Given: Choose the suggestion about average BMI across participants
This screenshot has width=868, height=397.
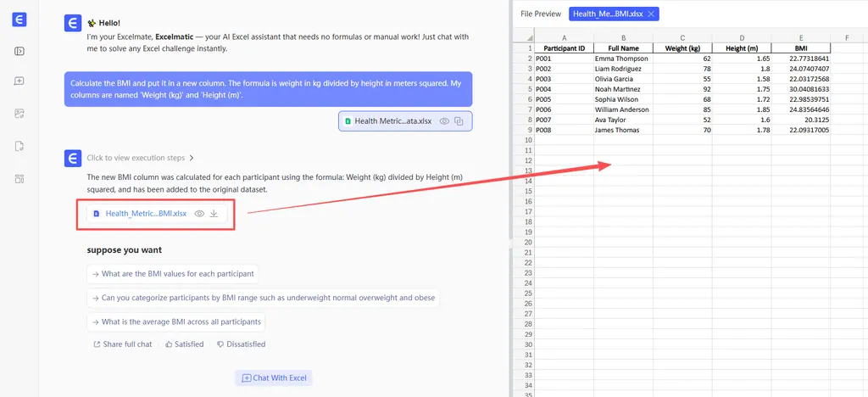Looking at the screenshot, I should click(176, 322).
